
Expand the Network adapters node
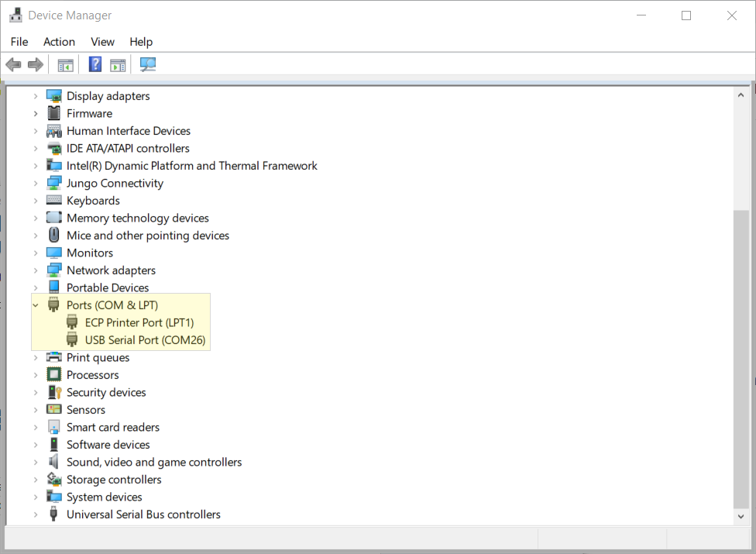click(x=36, y=270)
